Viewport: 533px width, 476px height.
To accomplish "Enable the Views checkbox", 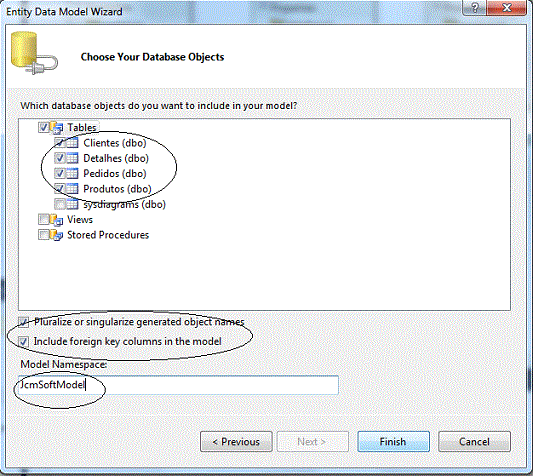I will coord(44,220).
